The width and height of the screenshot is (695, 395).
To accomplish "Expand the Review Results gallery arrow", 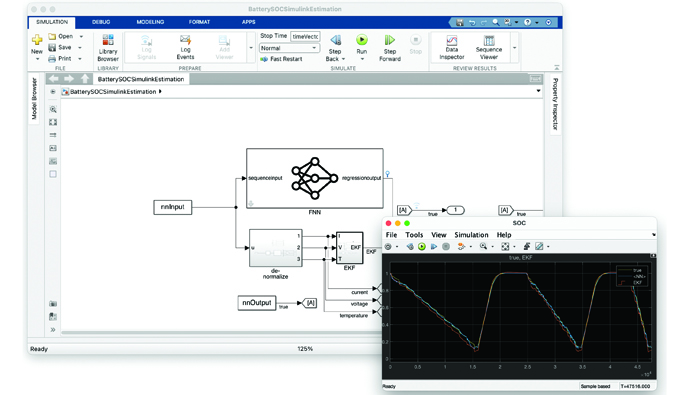I will point(514,47).
